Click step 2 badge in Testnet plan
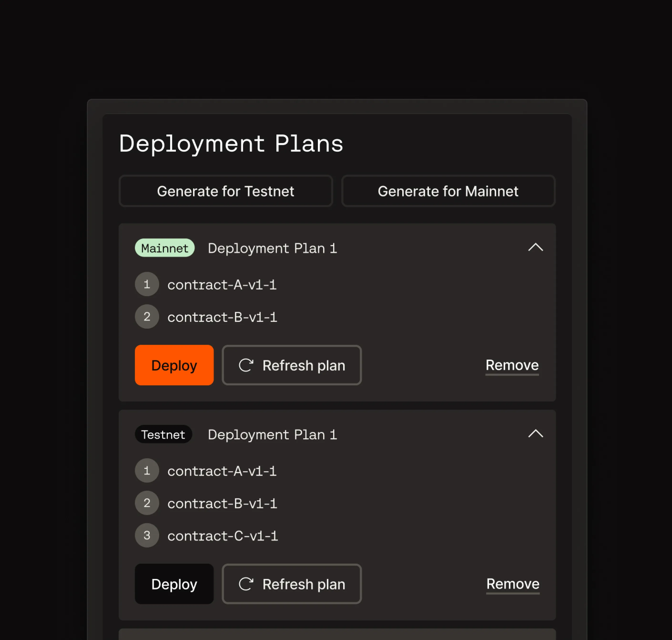Screen dimensions: 672x640 pyautogui.click(x=147, y=503)
